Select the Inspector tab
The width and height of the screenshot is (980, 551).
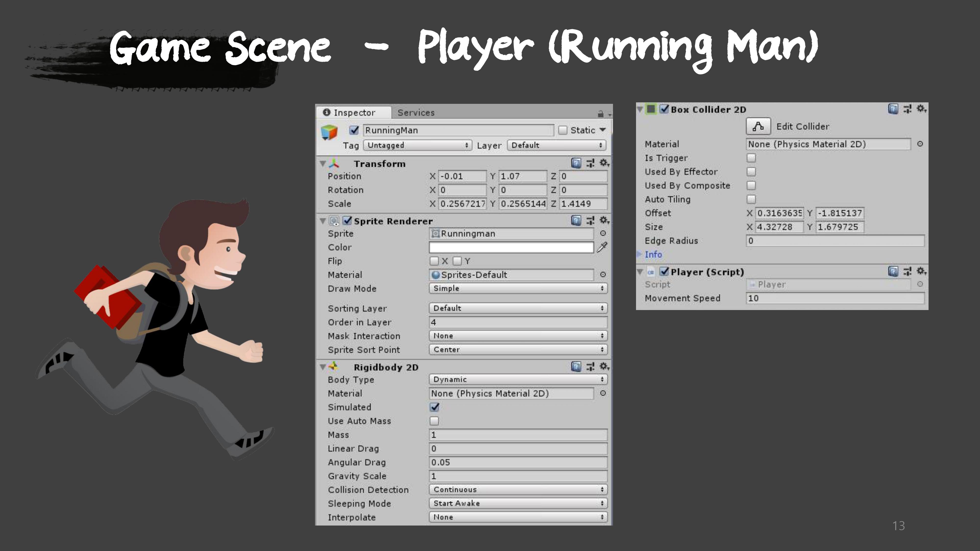[354, 113]
